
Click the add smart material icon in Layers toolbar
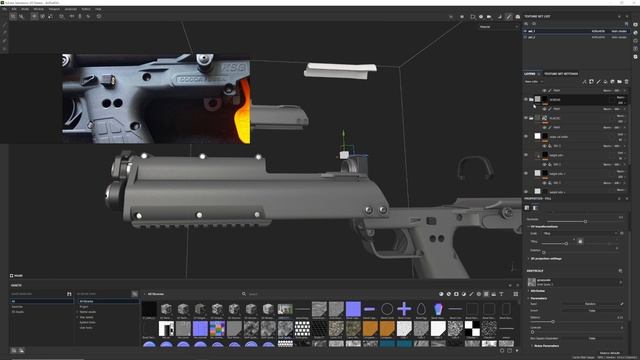coord(612,82)
